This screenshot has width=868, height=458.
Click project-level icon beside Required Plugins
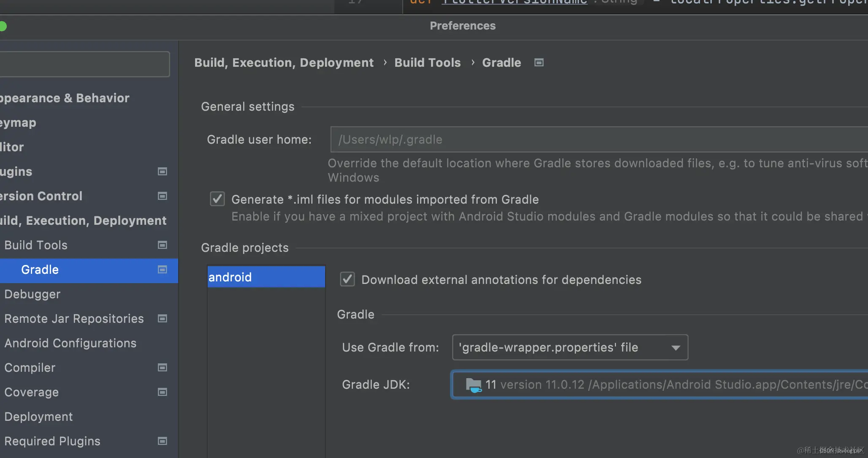point(162,441)
